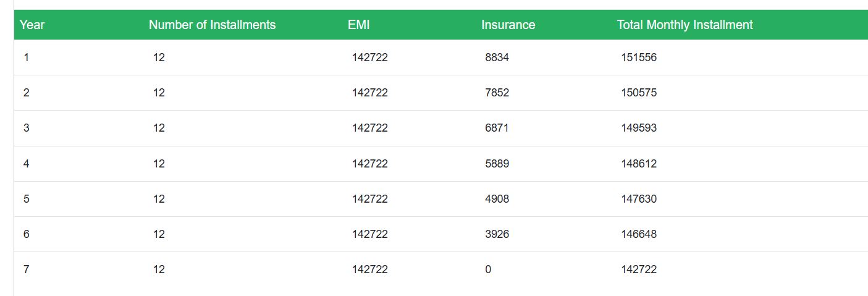Click the zero insurance value in year 7
Viewport: 868px width, 296px height.
point(488,269)
